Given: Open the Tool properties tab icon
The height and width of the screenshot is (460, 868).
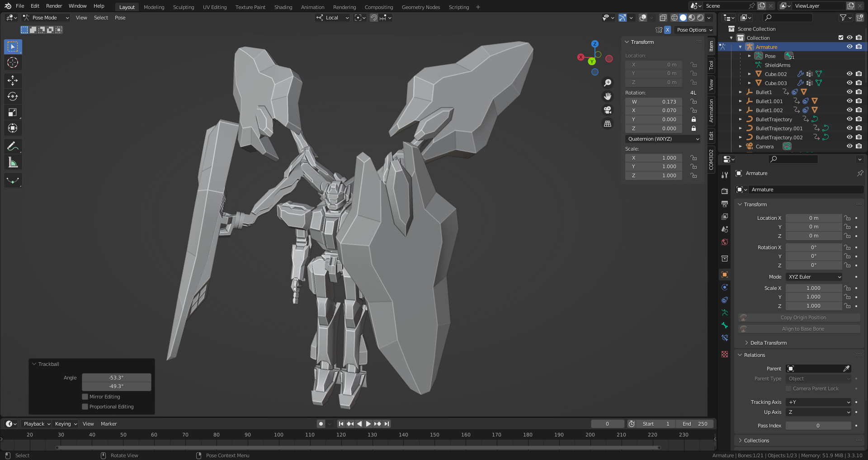Looking at the screenshot, I should [x=725, y=175].
